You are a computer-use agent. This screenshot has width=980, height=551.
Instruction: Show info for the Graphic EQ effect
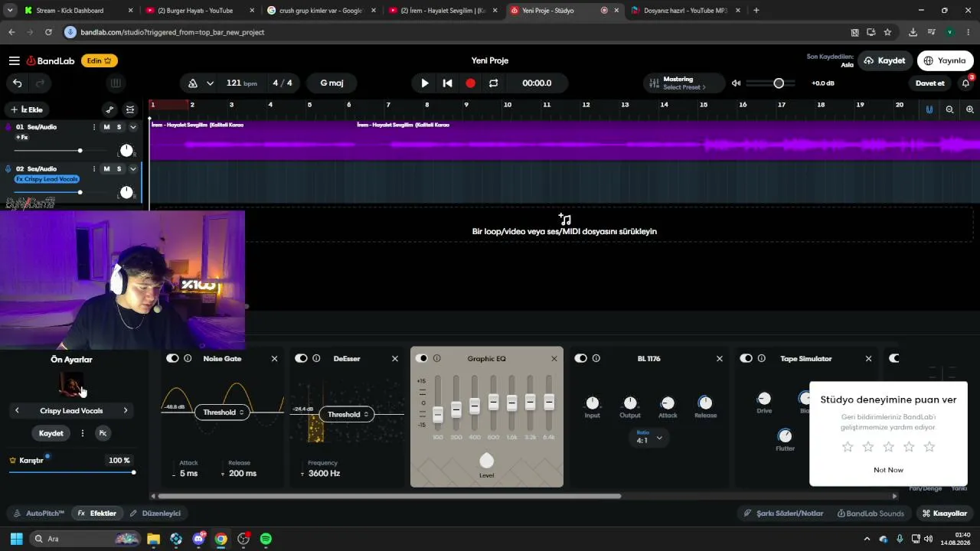(437, 358)
